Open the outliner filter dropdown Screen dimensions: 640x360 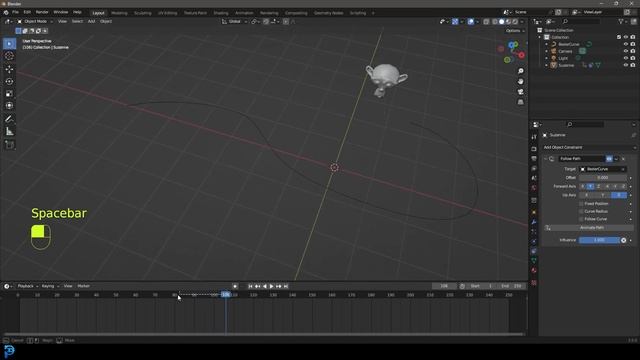622,21
